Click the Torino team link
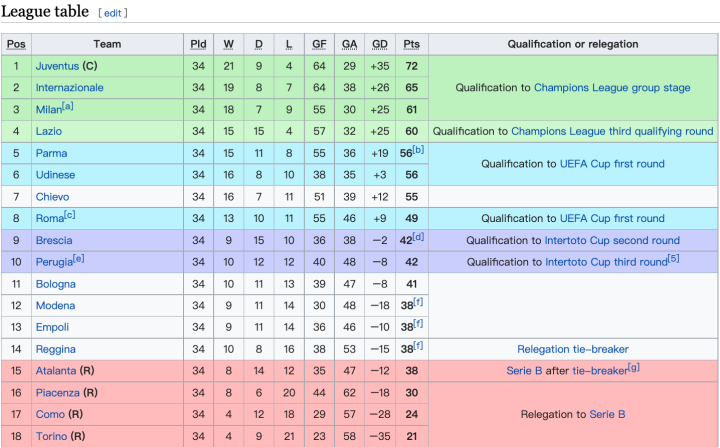Screen dimensions: 720x448 52,436
